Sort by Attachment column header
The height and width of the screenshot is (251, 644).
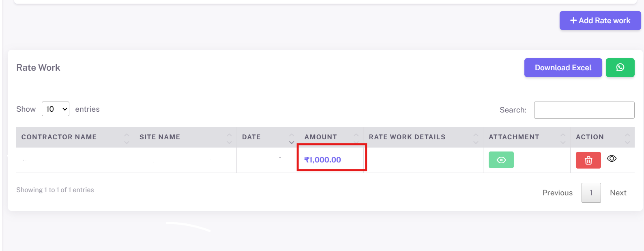click(x=562, y=137)
